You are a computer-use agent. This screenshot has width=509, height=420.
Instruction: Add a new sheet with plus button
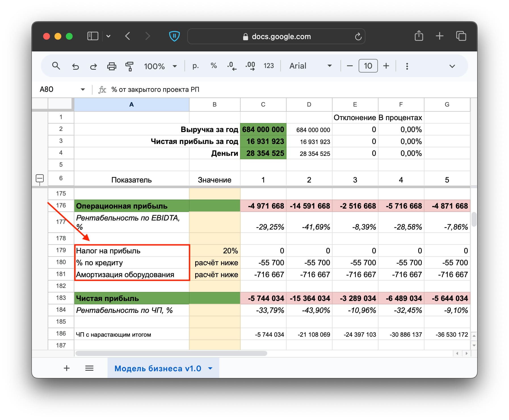coord(67,368)
